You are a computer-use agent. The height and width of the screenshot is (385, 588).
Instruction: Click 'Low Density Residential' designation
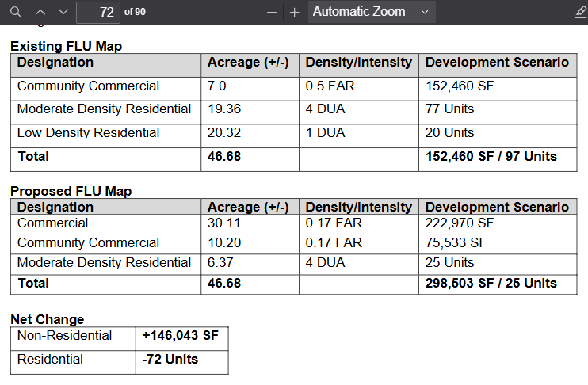(x=88, y=133)
